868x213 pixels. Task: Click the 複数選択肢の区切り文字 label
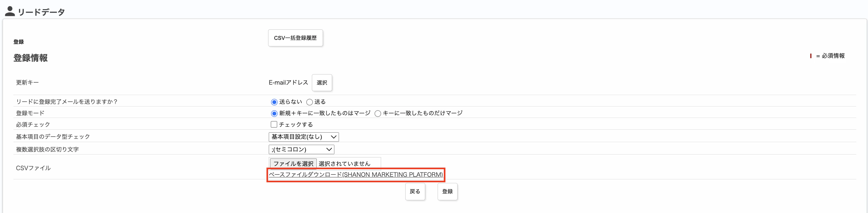47,149
